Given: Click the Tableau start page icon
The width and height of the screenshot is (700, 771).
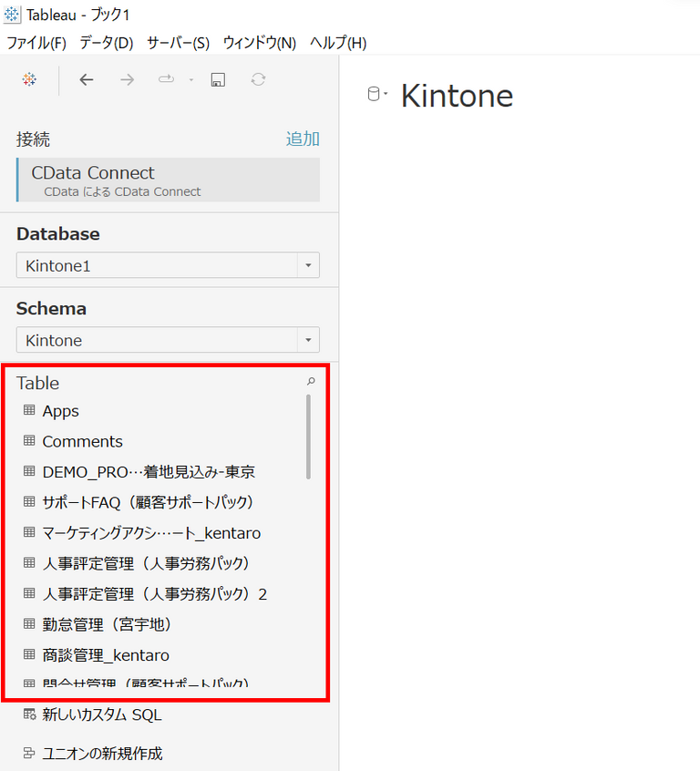Looking at the screenshot, I should (29, 79).
